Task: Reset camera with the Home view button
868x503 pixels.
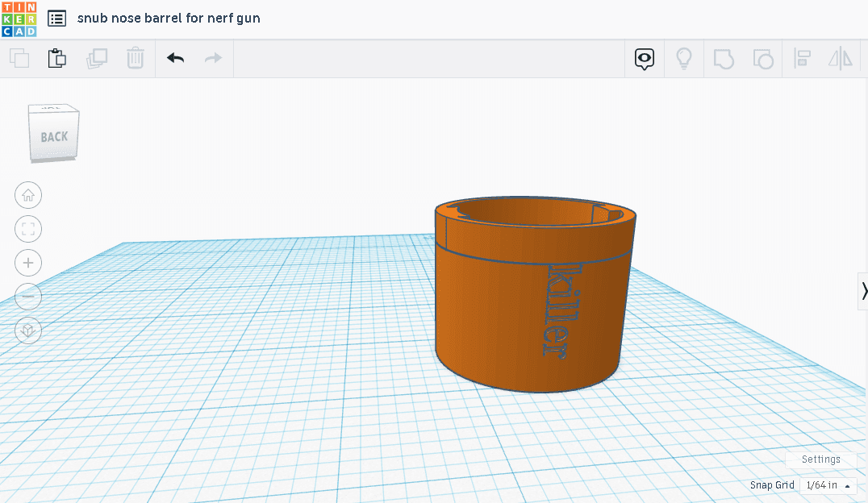Action: point(28,195)
